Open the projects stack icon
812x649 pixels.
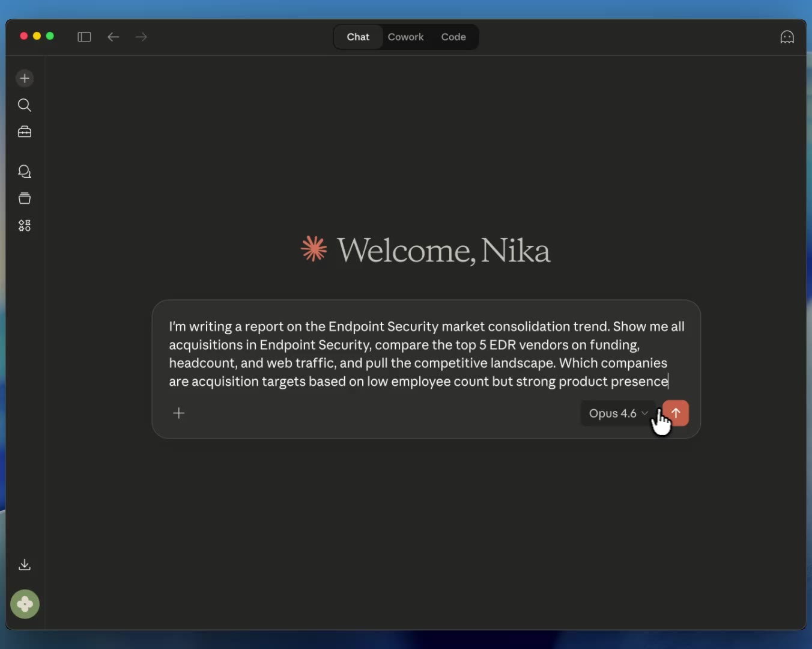point(25,198)
